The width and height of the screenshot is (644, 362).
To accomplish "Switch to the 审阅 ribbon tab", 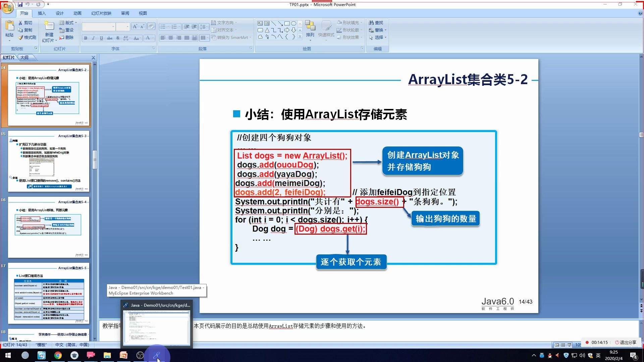I will (125, 13).
